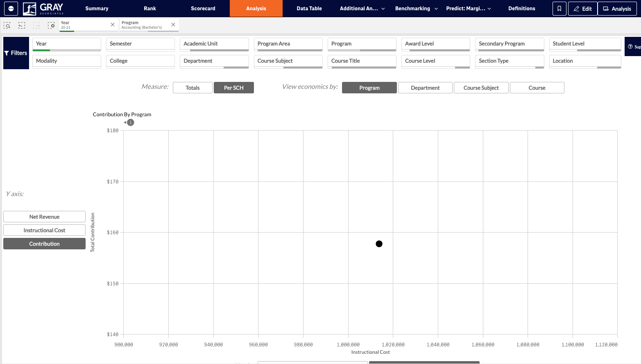Screen dimensions: 641x364
Task: Expand the Predict: Margin dropdown
Action: [x=469, y=9]
